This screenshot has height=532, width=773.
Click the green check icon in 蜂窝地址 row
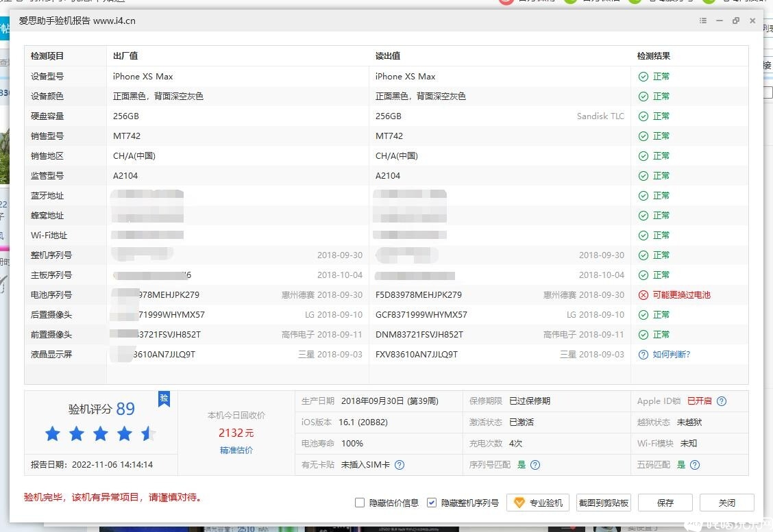tap(643, 215)
